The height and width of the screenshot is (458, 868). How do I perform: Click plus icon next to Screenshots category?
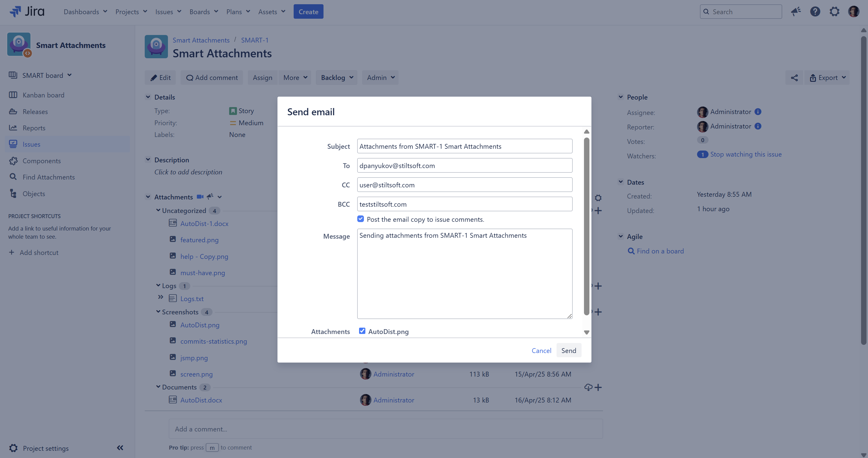pyautogui.click(x=598, y=312)
